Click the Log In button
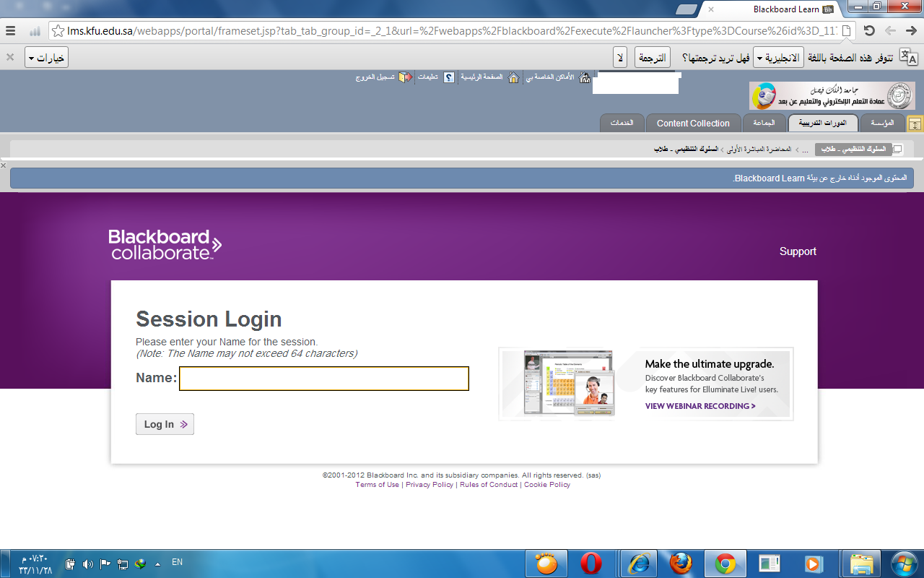The width and height of the screenshot is (924, 578). point(165,424)
